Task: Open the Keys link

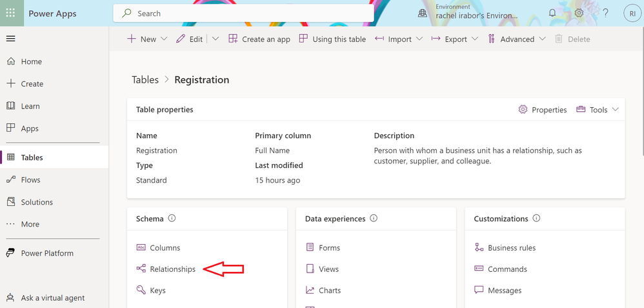Action: [157, 291]
